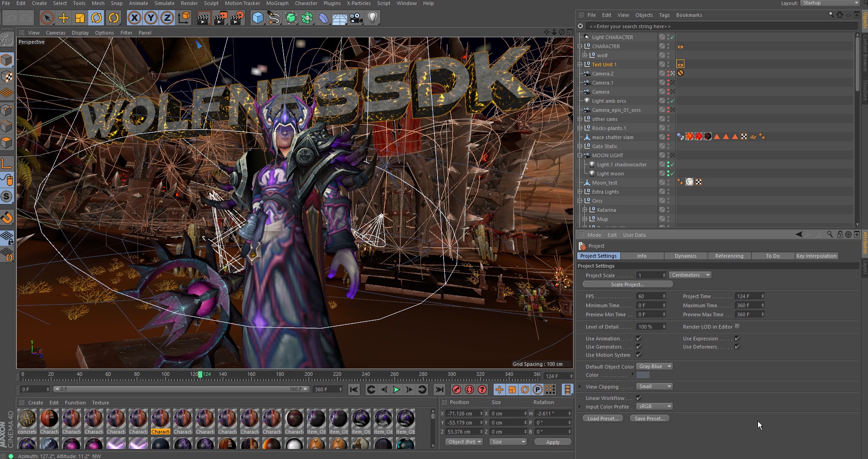
Task: Toggle the coordinate system icon
Action: click(184, 18)
